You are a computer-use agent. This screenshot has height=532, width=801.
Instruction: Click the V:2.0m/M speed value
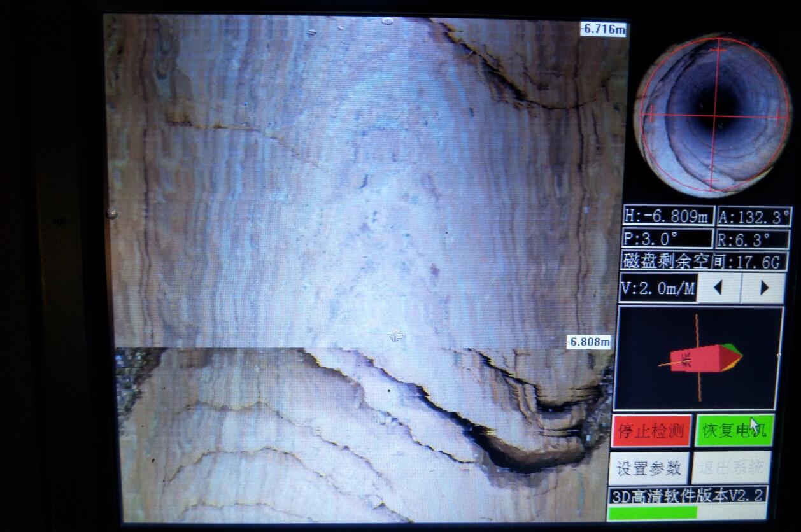click(x=658, y=288)
